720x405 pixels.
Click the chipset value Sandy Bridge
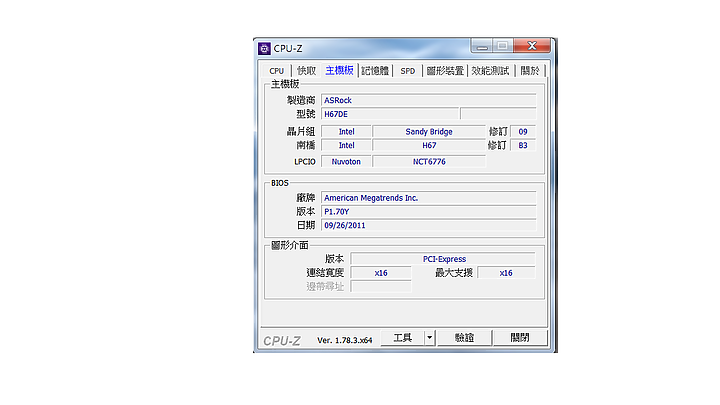pos(429,132)
